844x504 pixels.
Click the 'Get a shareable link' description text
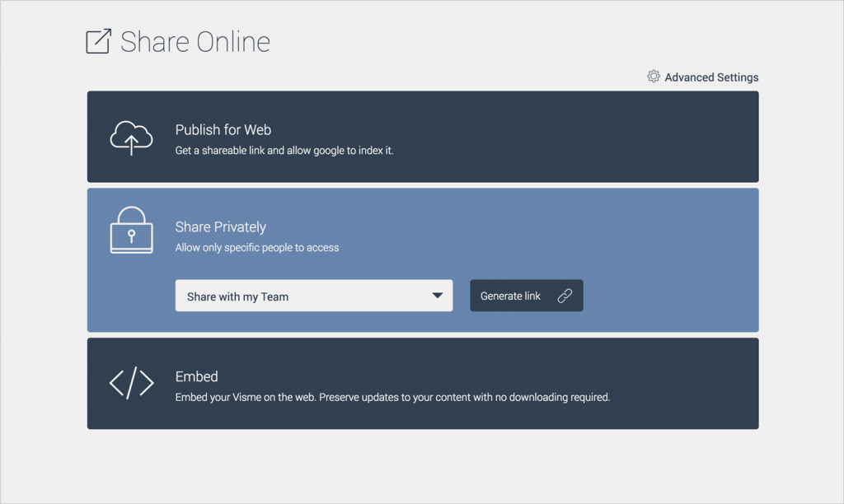tap(284, 151)
